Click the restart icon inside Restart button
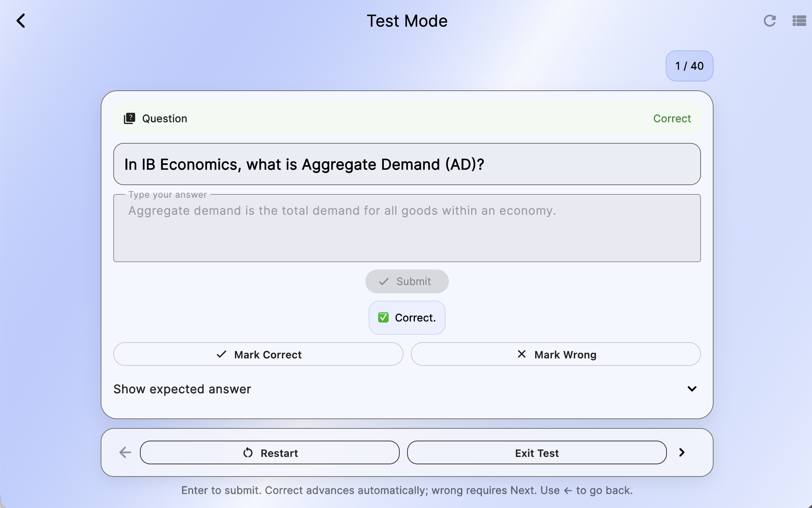The image size is (812, 508). (x=248, y=452)
